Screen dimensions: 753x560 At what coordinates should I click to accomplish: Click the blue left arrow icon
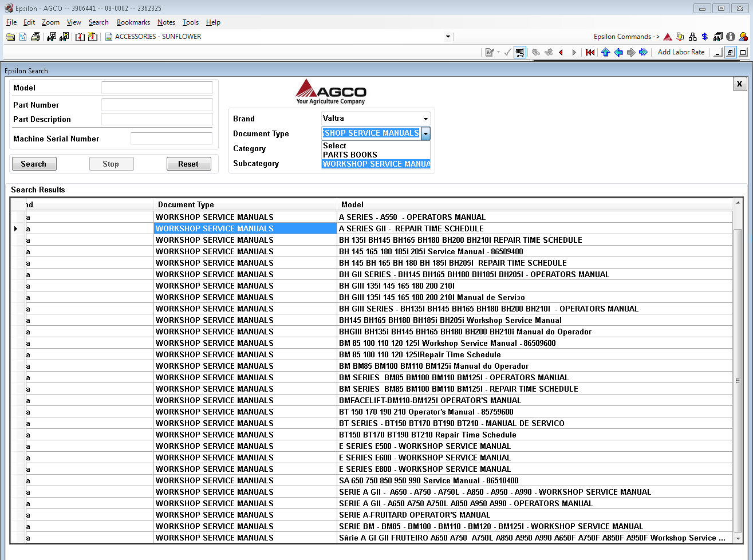618,52
